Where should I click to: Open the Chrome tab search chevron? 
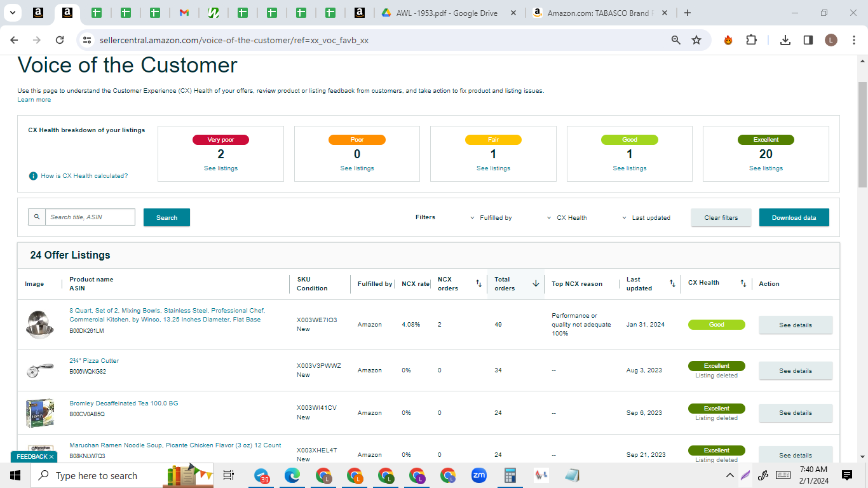click(x=13, y=13)
